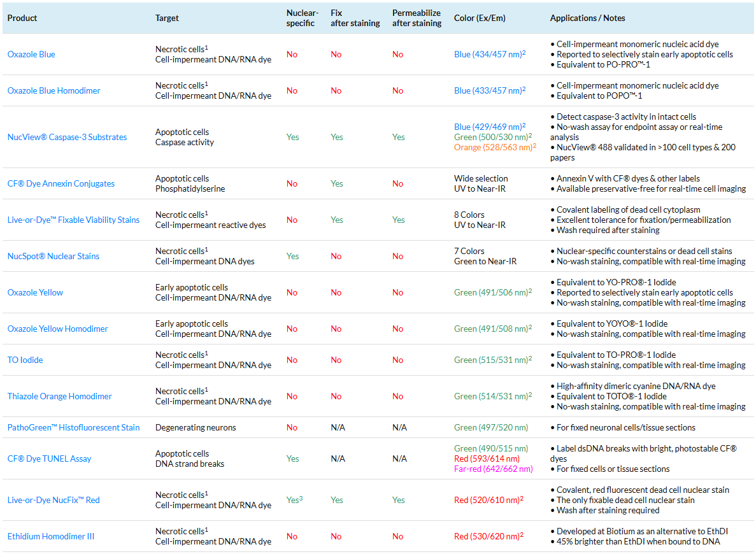Click 'Cell-impermeant reactive dyes' target text
The width and height of the screenshot is (756, 554).
(x=210, y=225)
